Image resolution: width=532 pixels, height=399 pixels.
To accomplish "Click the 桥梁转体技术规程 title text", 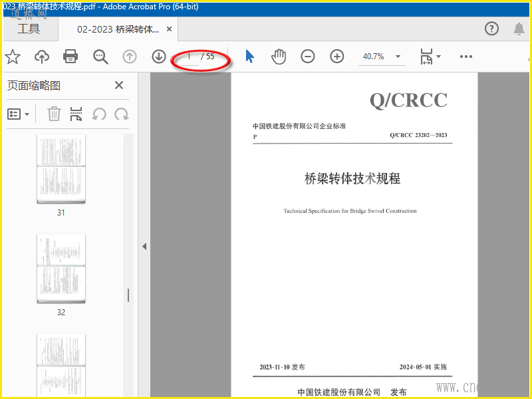I will pyautogui.click(x=352, y=179).
